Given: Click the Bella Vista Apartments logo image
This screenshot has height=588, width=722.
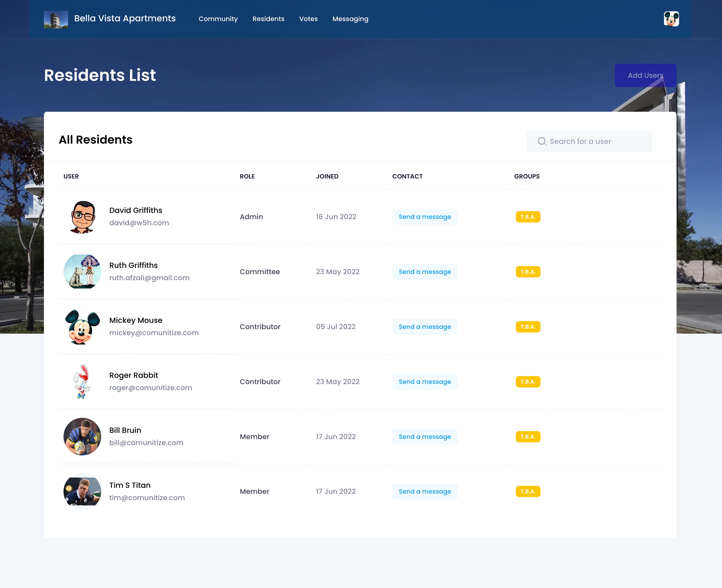Looking at the screenshot, I should 56,19.
